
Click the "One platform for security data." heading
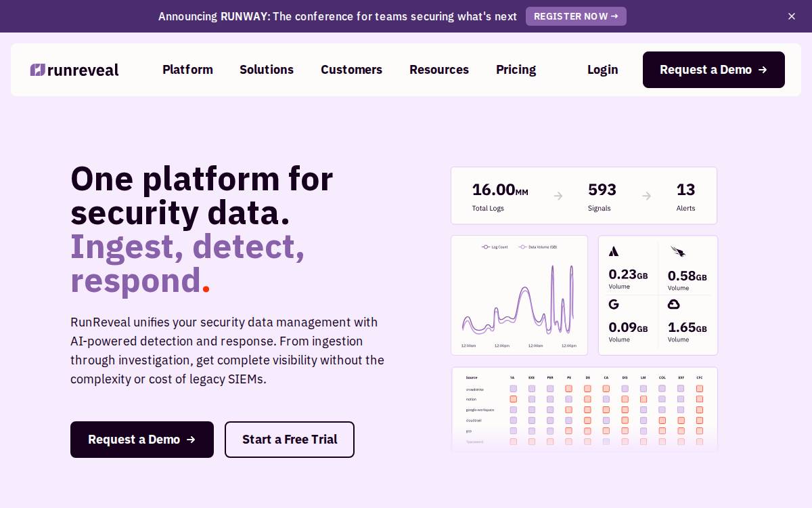202,196
